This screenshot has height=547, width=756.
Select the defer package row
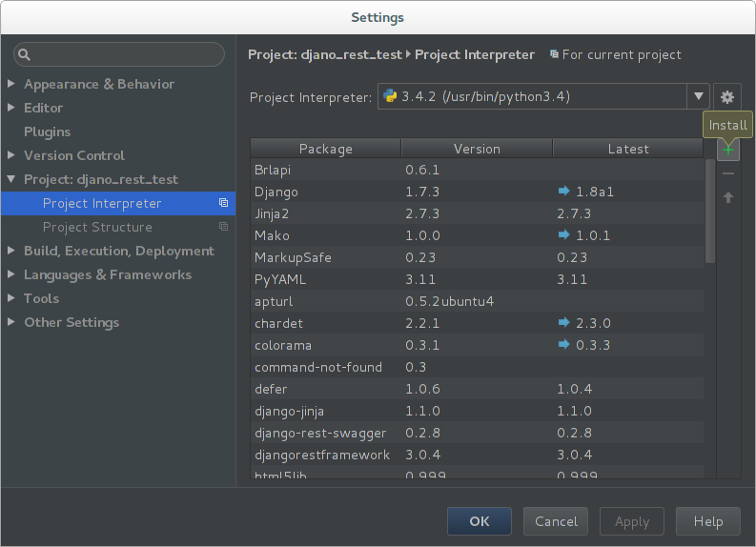[477, 389]
